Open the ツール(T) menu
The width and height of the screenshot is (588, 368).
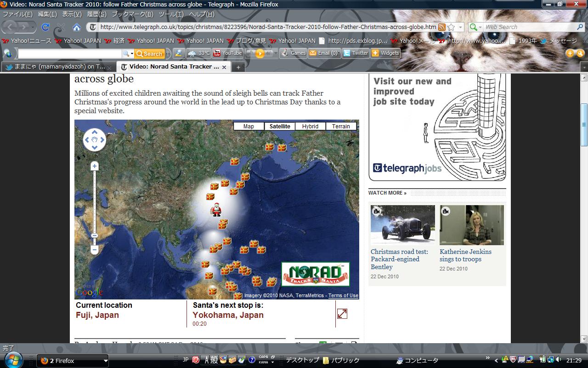(x=171, y=14)
